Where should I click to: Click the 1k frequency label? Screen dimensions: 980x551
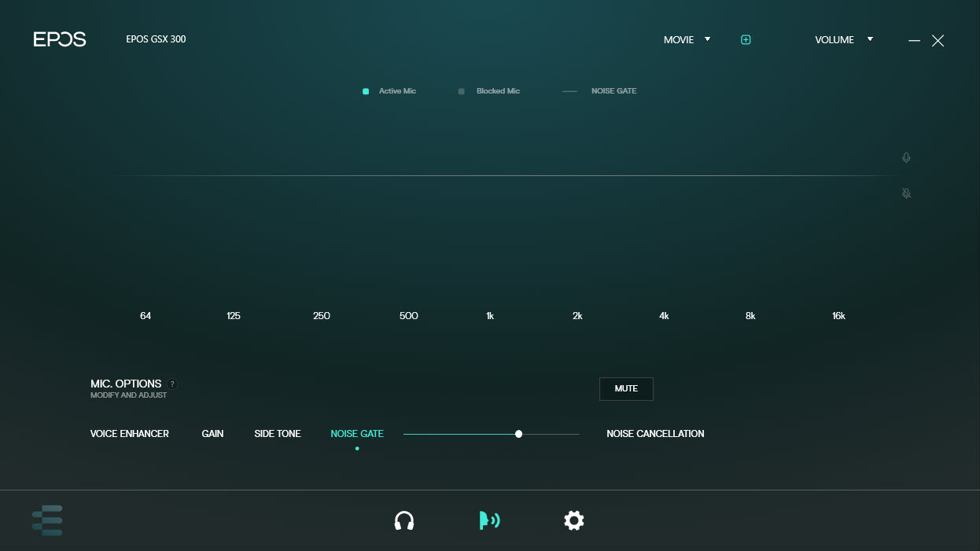pyautogui.click(x=490, y=316)
